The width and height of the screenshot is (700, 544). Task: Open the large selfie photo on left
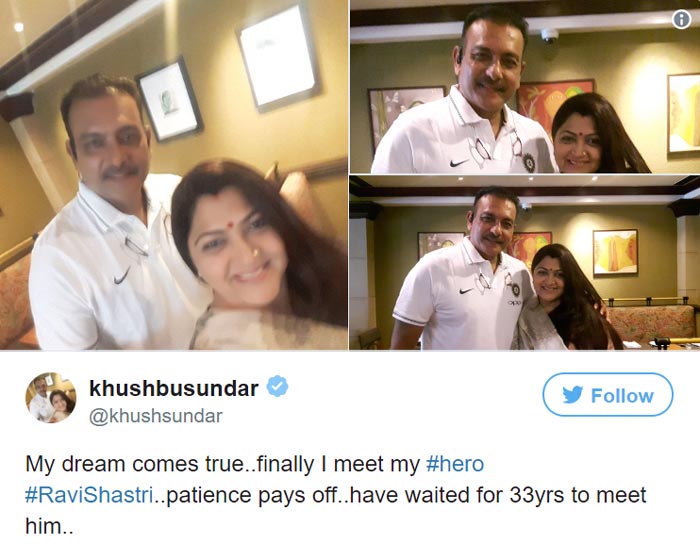tap(174, 174)
